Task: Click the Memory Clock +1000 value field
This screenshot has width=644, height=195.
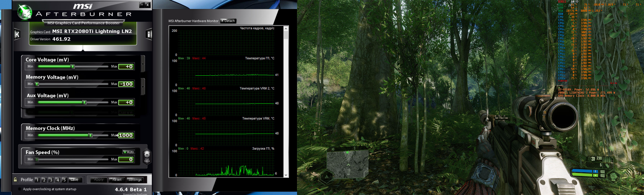Action: pos(126,135)
